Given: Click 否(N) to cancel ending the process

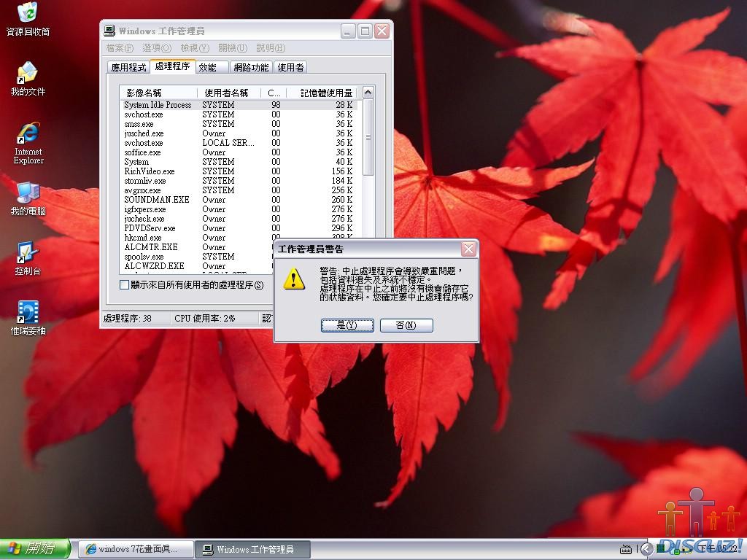Looking at the screenshot, I should [406, 325].
